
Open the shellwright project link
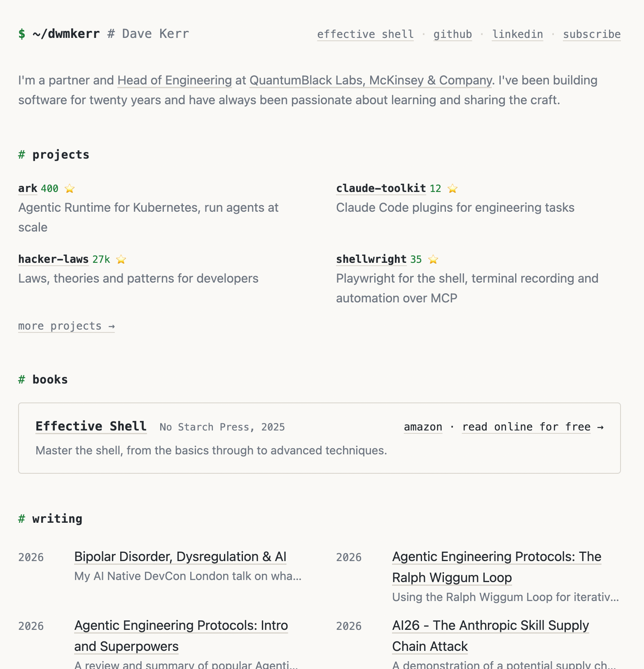tap(371, 259)
